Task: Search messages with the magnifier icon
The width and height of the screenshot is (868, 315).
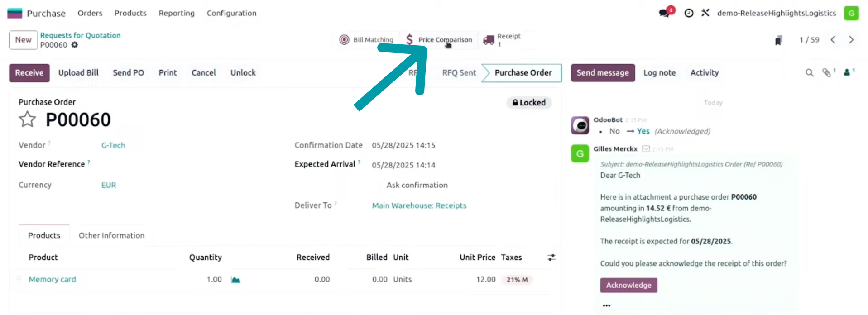Action: [810, 72]
